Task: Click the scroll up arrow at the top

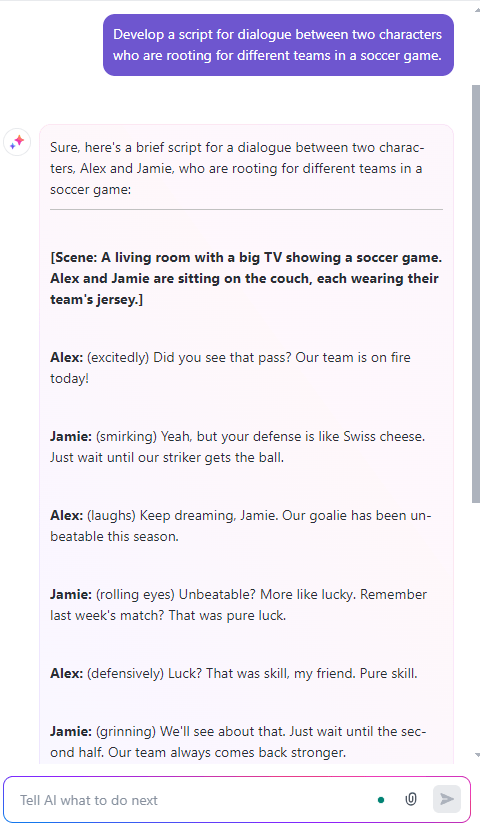Action: click(x=476, y=9)
